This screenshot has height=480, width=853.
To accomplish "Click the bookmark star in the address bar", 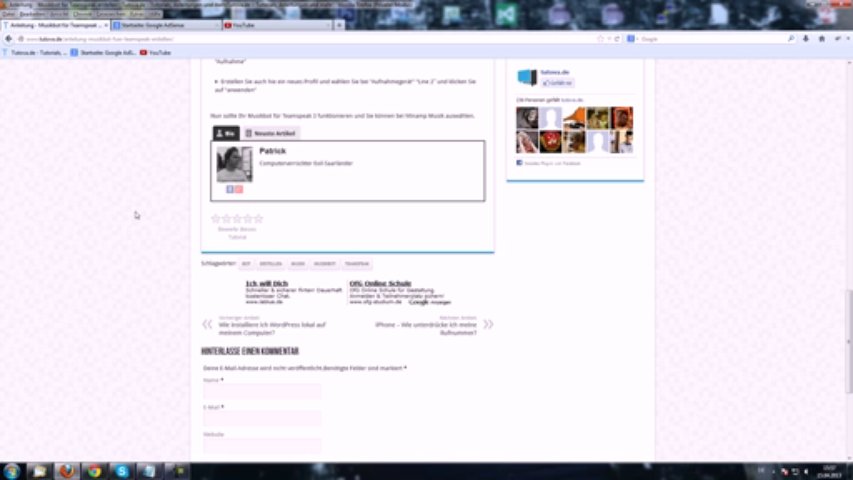I will coord(600,39).
